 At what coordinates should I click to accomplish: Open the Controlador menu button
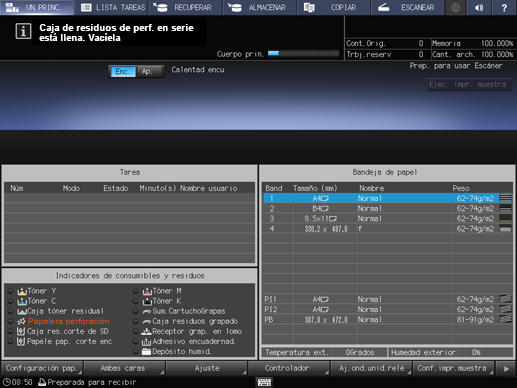[289, 368]
